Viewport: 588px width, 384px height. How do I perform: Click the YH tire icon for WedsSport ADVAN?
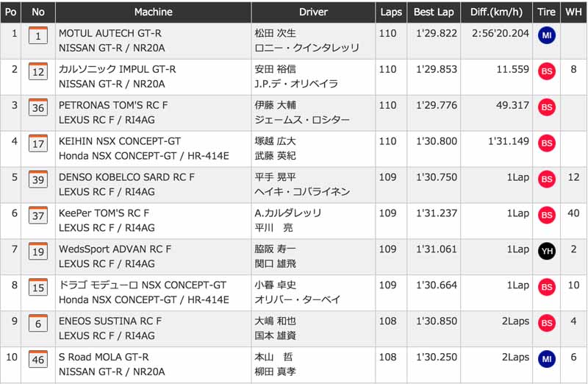pos(546,251)
